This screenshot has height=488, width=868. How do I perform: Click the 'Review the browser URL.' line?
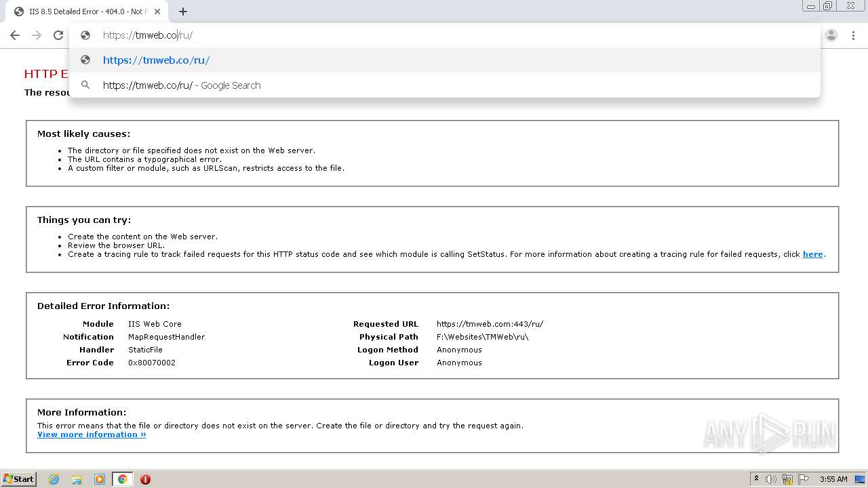(x=116, y=245)
